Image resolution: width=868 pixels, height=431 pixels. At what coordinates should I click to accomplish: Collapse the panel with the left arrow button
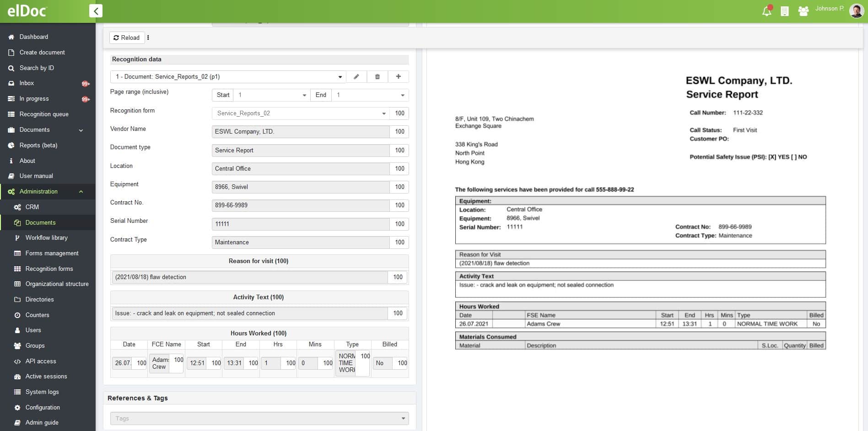(96, 11)
